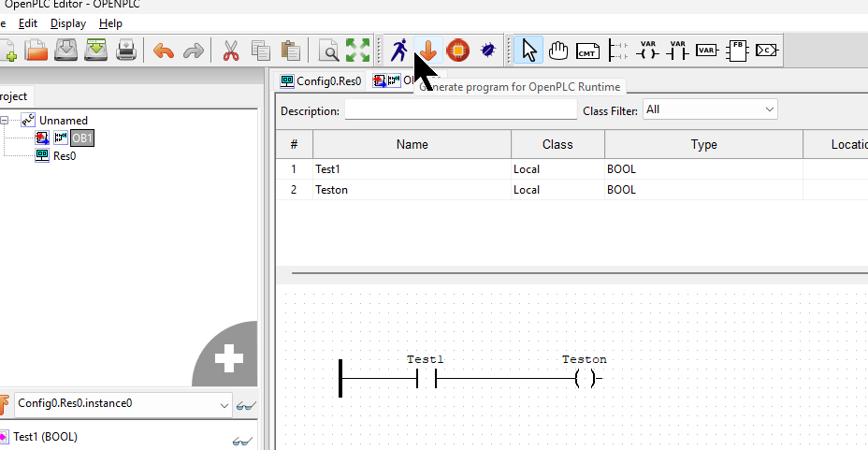Viewport: 868px width, 450px height.
Task: Click Generate program for OpenPLC Runtime arrow
Action: pyautogui.click(x=428, y=51)
